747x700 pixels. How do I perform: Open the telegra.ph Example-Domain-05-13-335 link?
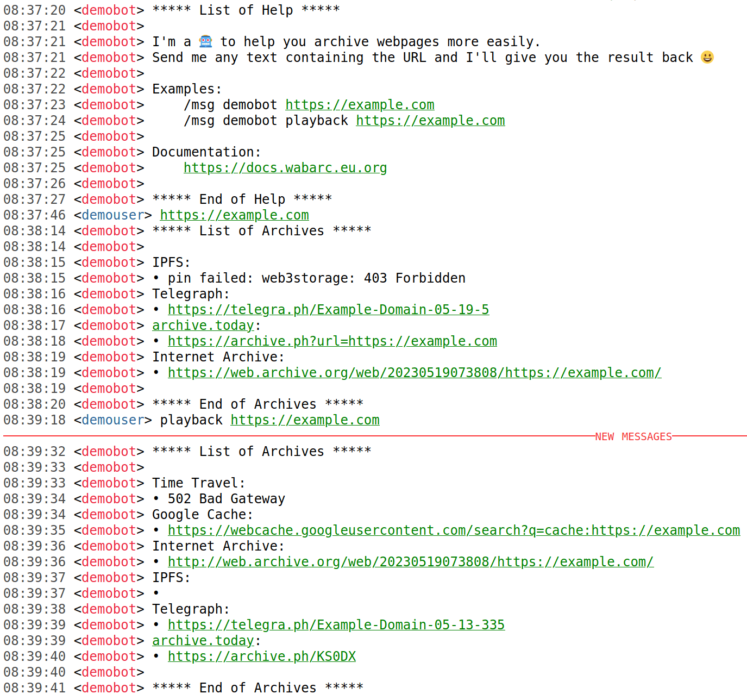click(x=336, y=624)
